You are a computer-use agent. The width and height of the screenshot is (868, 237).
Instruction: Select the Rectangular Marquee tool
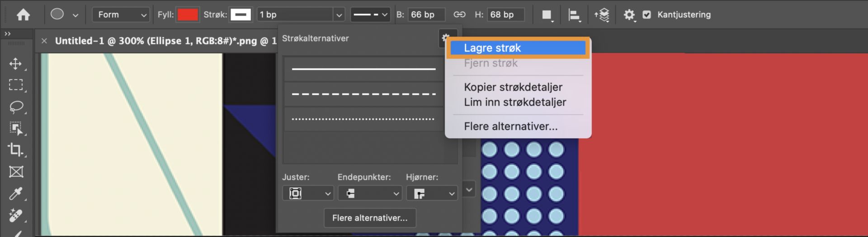(x=16, y=85)
